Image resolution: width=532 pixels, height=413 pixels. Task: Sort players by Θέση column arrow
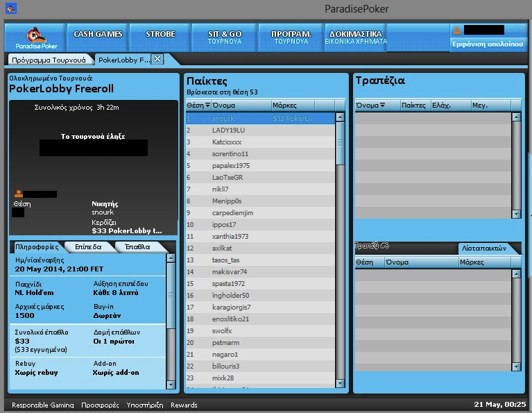pyautogui.click(x=207, y=106)
